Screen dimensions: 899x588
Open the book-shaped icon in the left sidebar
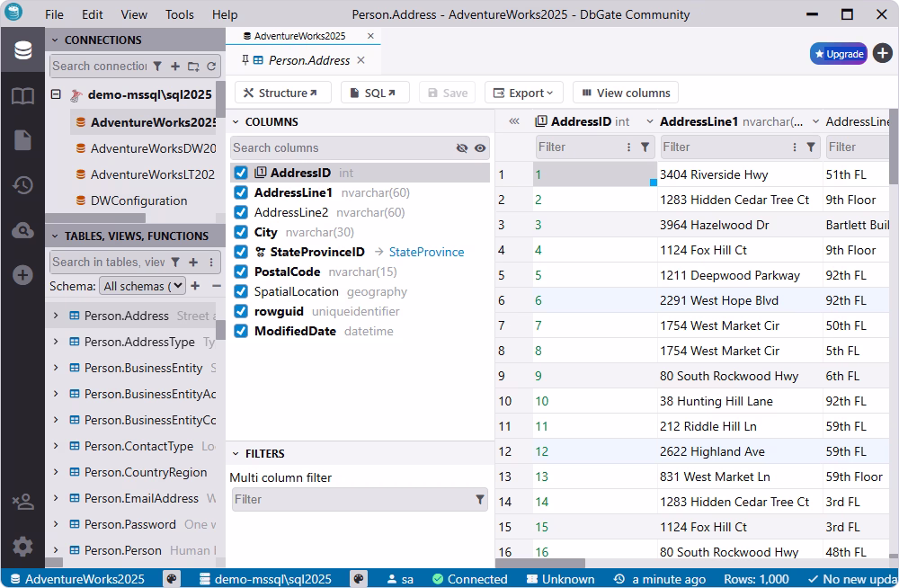[x=23, y=96]
